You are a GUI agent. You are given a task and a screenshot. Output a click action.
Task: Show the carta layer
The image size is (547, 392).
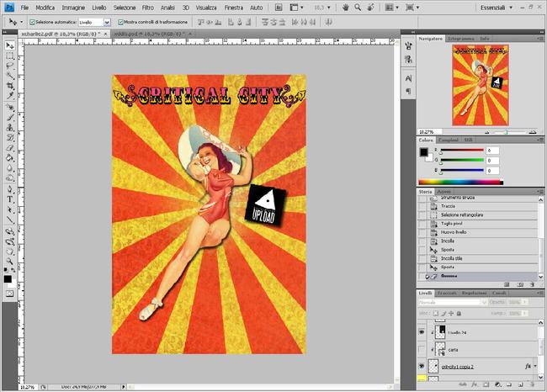(x=422, y=349)
